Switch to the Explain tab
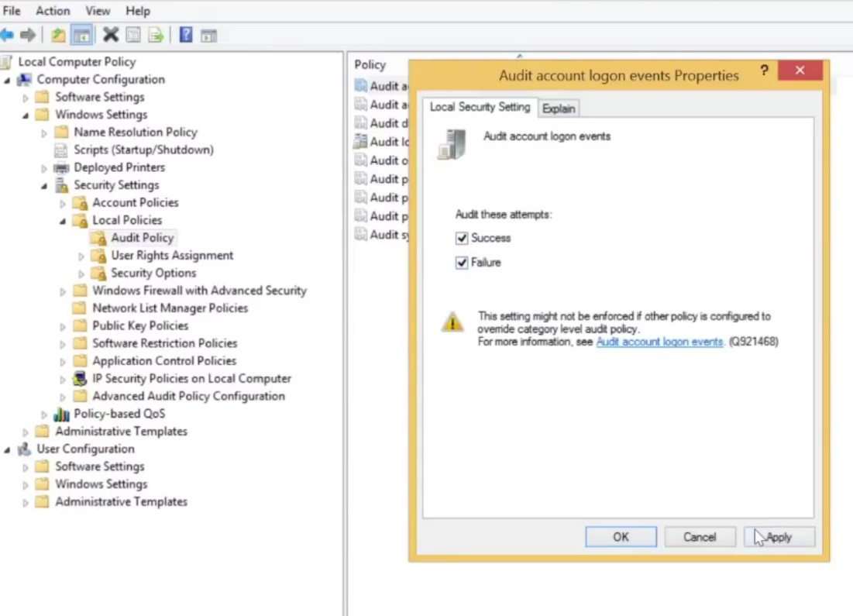The width and height of the screenshot is (853, 616). (559, 108)
